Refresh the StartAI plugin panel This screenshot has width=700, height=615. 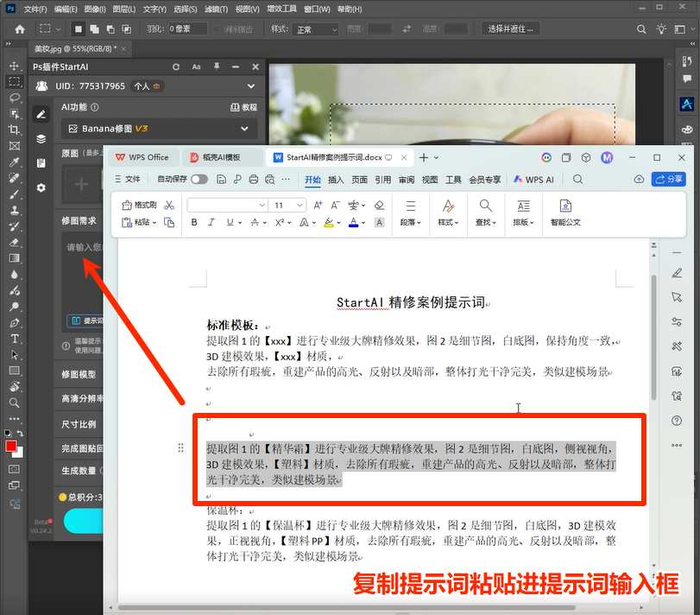[176, 67]
